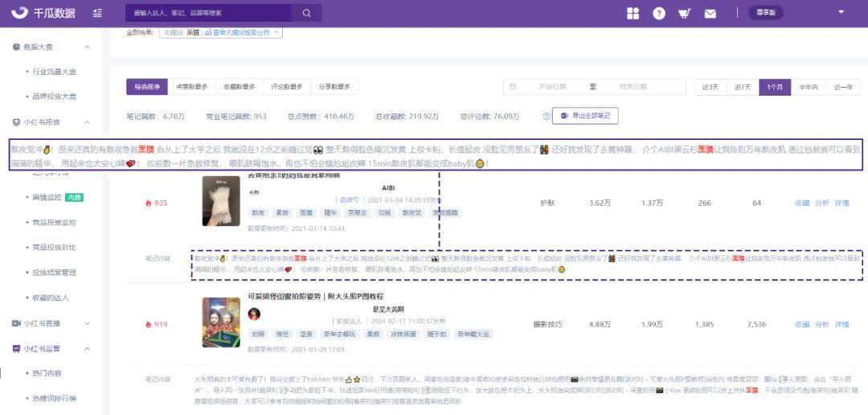Select the 近7天 time range
The width and height of the screenshot is (868, 415).
coord(743,87)
